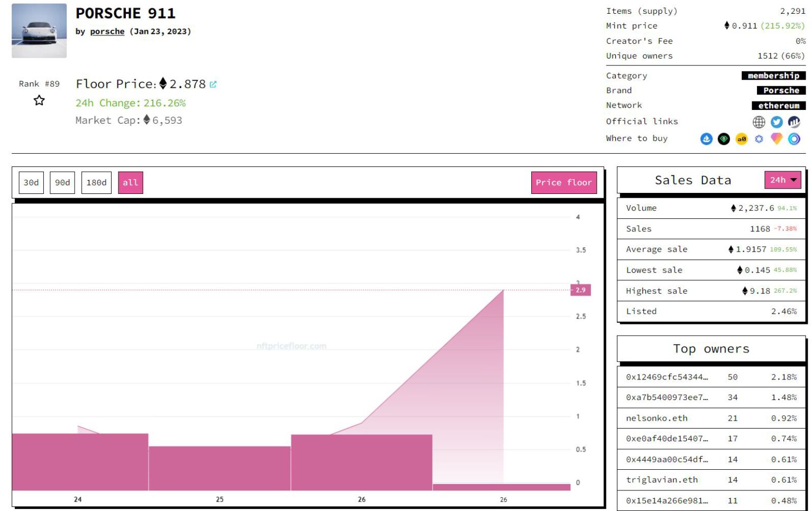Click the 2.9 price marker on chart axis

point(580,290)
